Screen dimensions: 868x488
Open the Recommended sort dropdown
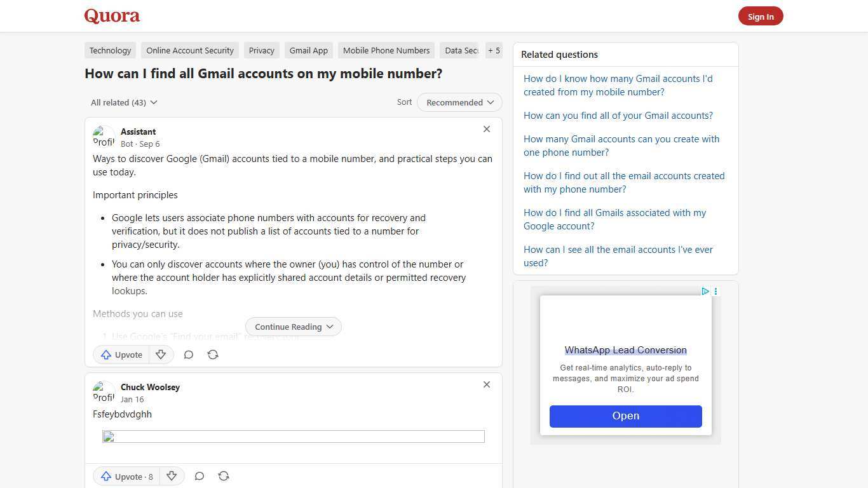click(x=459, y=102)
